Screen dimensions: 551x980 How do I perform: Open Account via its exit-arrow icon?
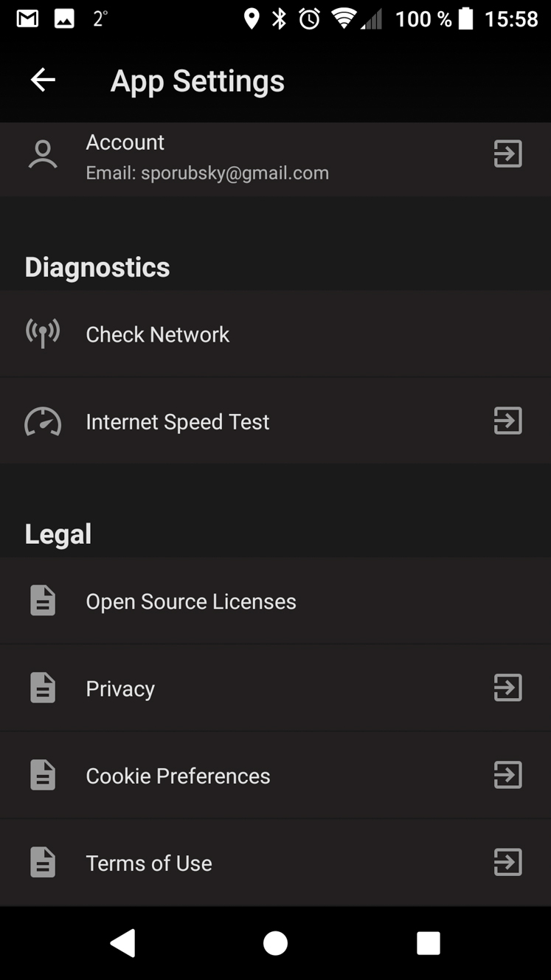[507, 153]
